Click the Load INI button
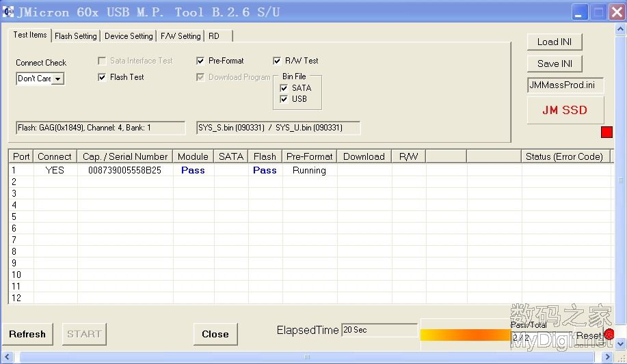The height and width of the screenshot is (364, 627). tap(555, 42)
